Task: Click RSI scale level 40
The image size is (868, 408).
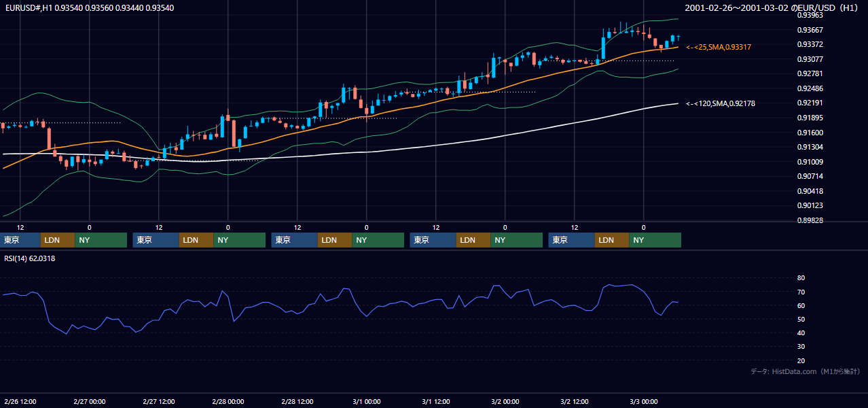Action: tap(801, 333)
